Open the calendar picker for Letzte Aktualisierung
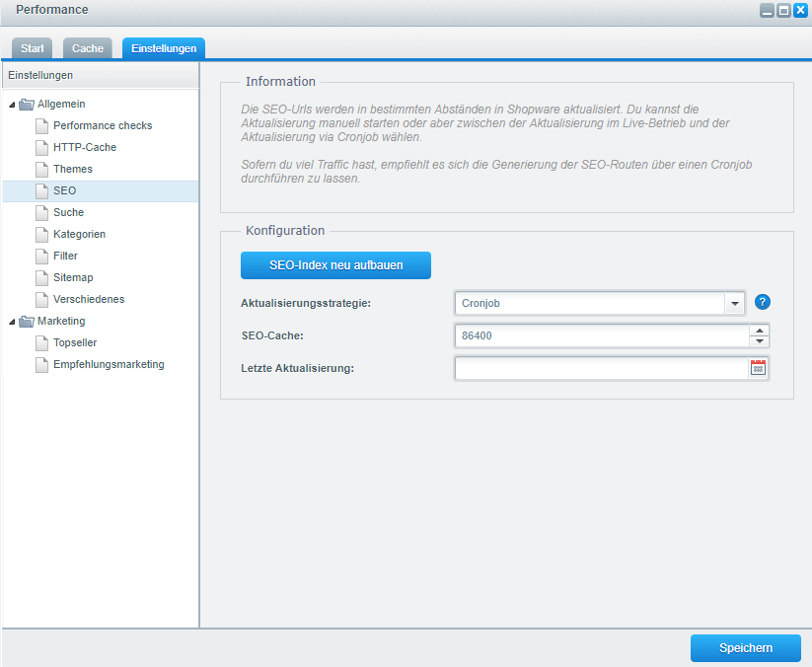812x667 pixels. pyautogui.click(x=758, y=368)
